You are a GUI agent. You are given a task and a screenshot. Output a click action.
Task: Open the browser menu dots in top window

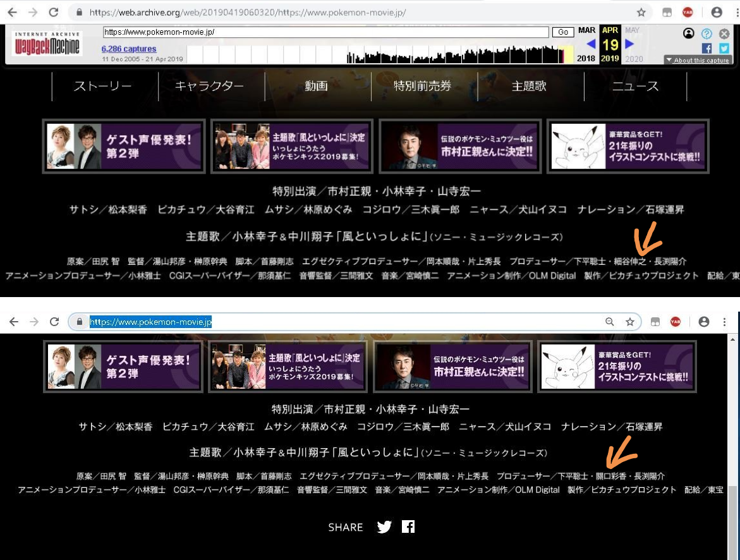click(737, 12)
